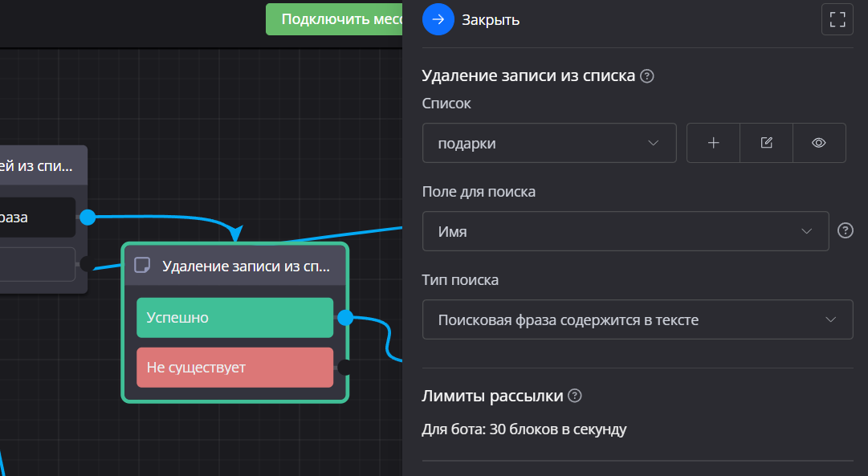This screenshot has height=476, width=868.
Task: Click the dark connector dot of Не существует
Action: click(x=344, y=368)
